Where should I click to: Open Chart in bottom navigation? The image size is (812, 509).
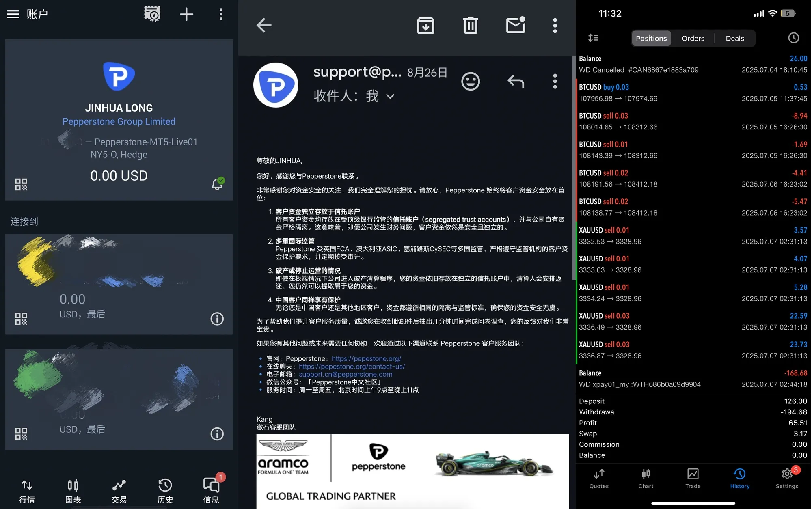point(646,479)
